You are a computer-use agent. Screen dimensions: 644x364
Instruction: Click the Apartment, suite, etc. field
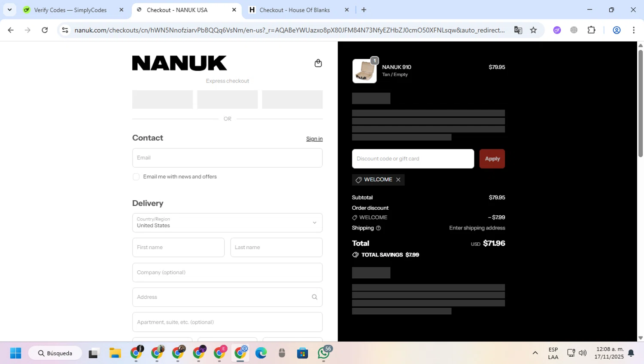pos(228,322)
